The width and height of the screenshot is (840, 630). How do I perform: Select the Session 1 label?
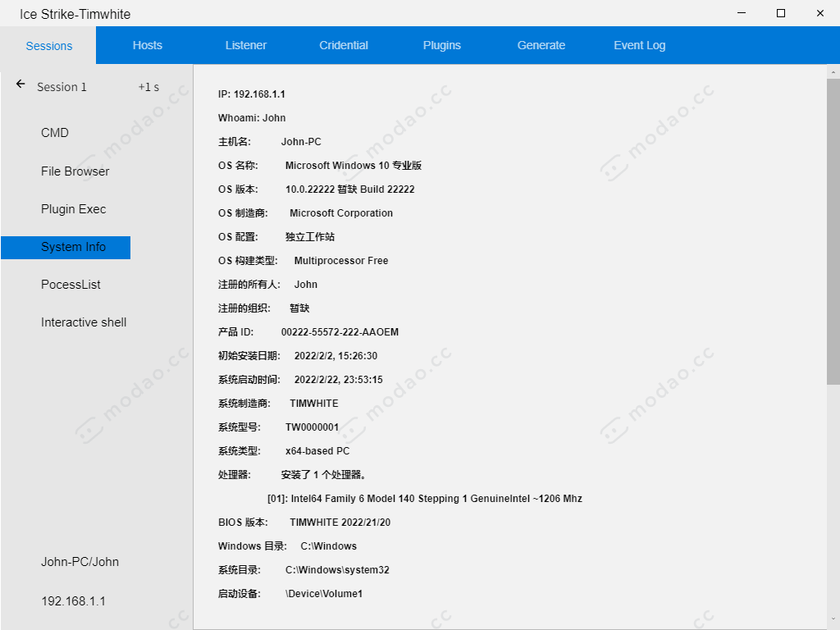pos(62,87)
